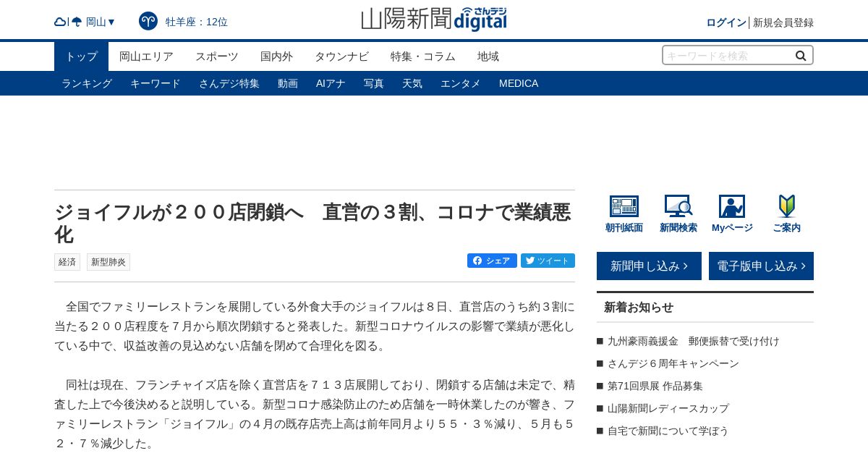This screenshot has height=456, width=868.
Task: Go to AIアナ section
Action: tap(331, 83)
